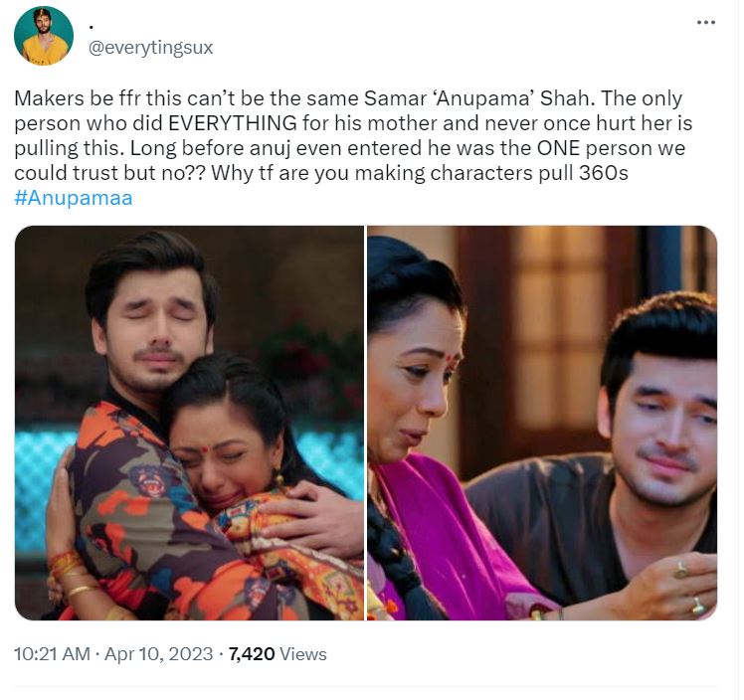Screen dimensions: 744x700
Task: Click the dot display name above handle
Action: click(92, 27)
